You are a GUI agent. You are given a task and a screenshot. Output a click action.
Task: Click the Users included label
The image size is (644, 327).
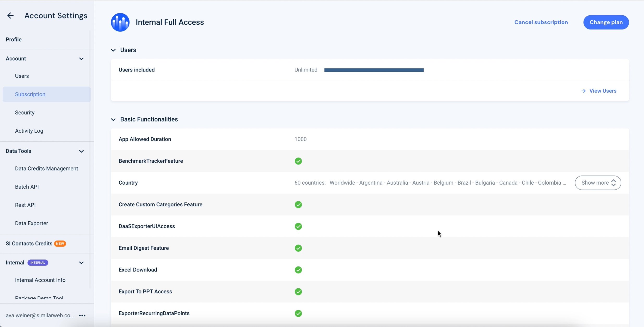tap(137, 70)
